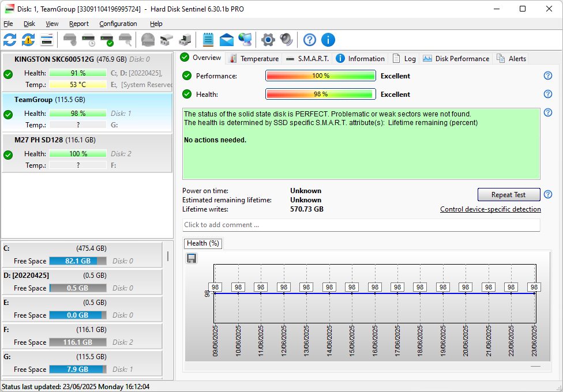Click the F: free space 116.1 GB bar

coord(78,342)
